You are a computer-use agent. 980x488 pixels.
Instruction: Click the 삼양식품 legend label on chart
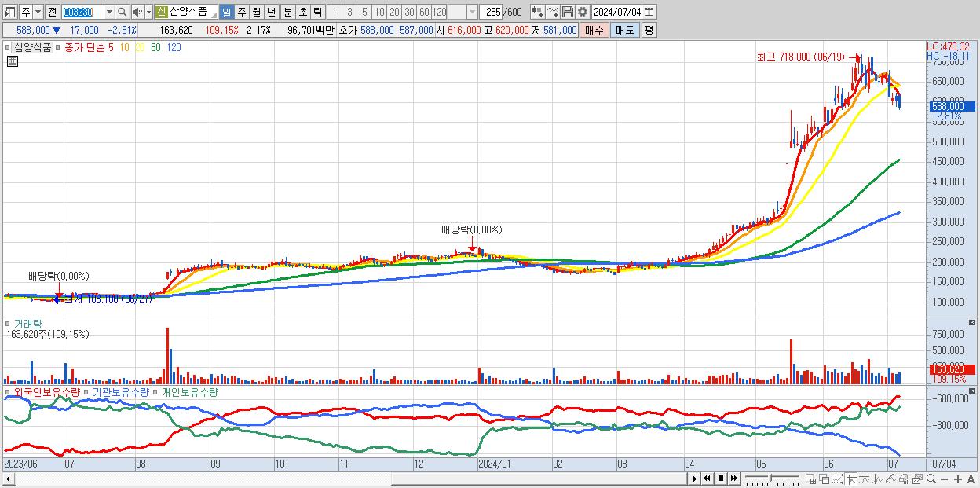(x=33, y=46)
